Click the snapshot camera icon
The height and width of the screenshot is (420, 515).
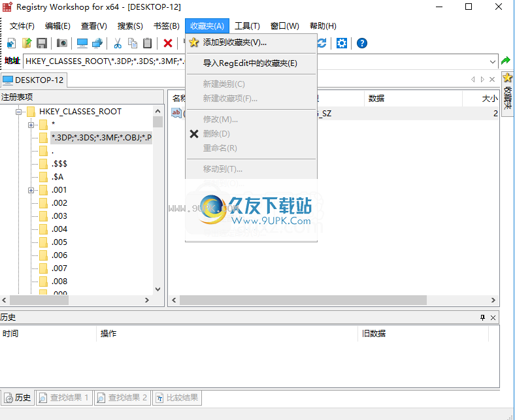pos(61,43)
